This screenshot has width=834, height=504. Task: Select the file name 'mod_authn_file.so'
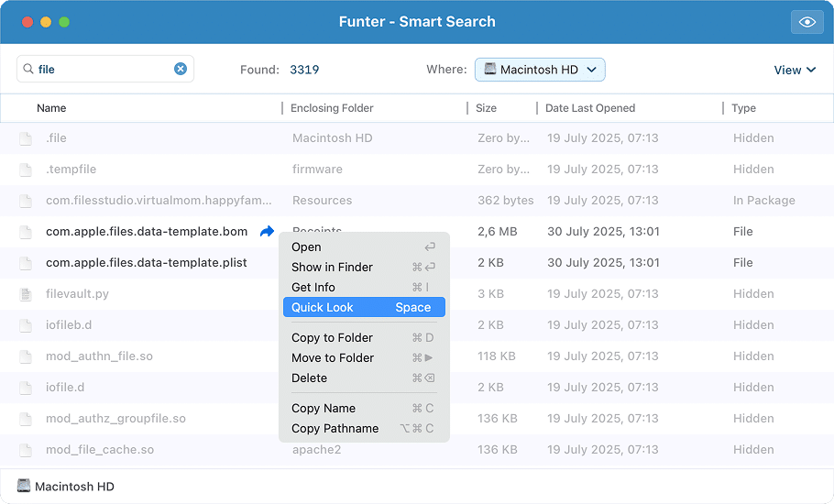99,356
